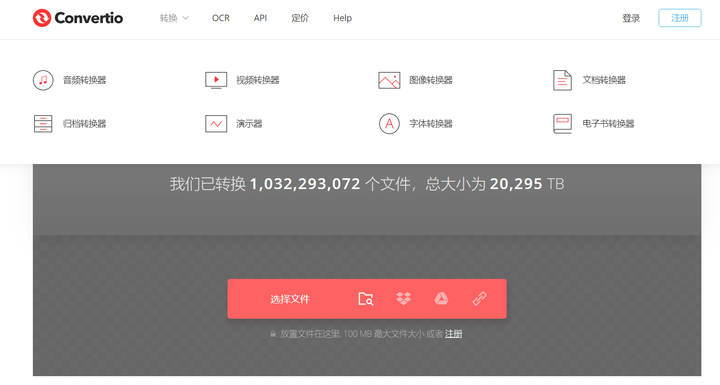Click the 登录 login link
The height and width of the screenshot is (385, 720).
[631, 18]
